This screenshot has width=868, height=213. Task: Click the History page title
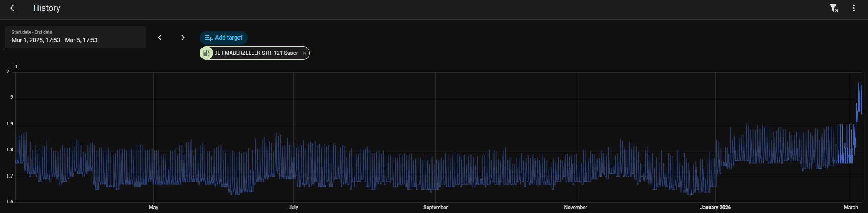[47, 8]
